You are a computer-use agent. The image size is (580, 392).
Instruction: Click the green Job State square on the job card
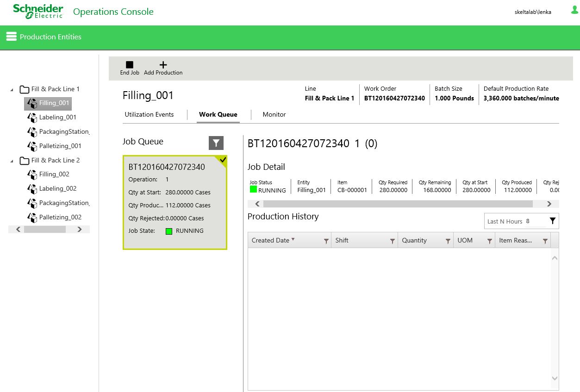point(169,231)
